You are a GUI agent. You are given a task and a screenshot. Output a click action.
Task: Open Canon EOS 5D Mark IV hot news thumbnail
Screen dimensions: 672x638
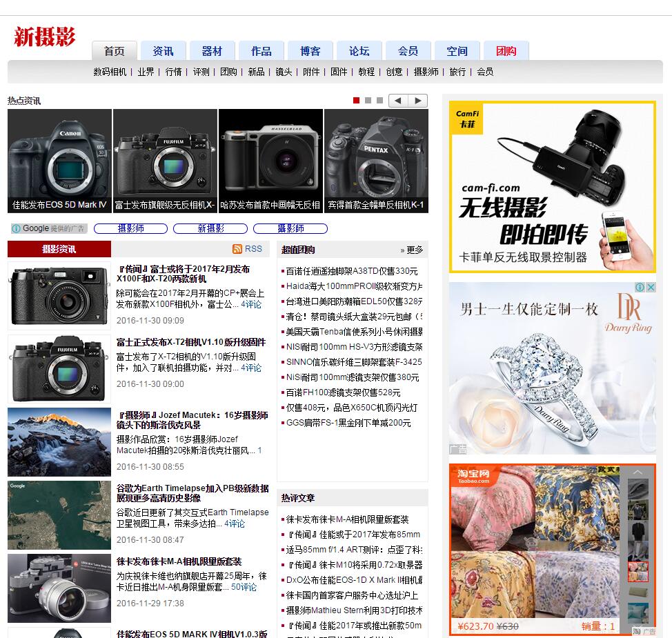point(59,161)
